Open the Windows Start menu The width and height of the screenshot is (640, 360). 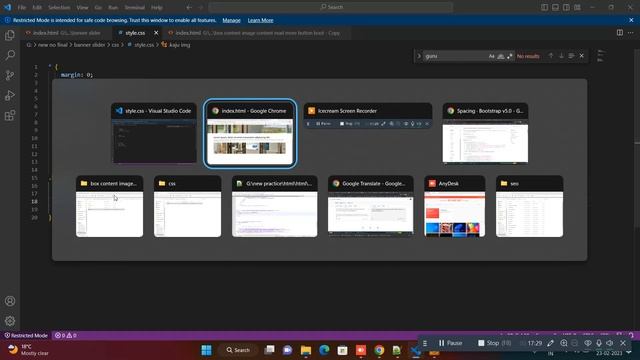pyautogui.click(x=207, y=350)
